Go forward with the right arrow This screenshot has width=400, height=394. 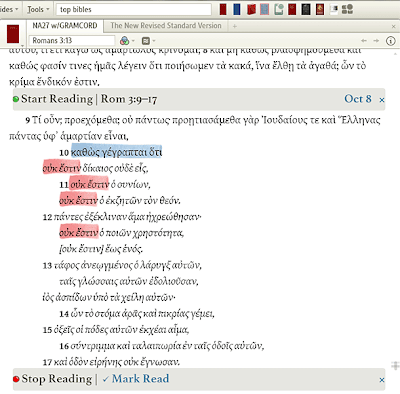[x=376, y=41]
